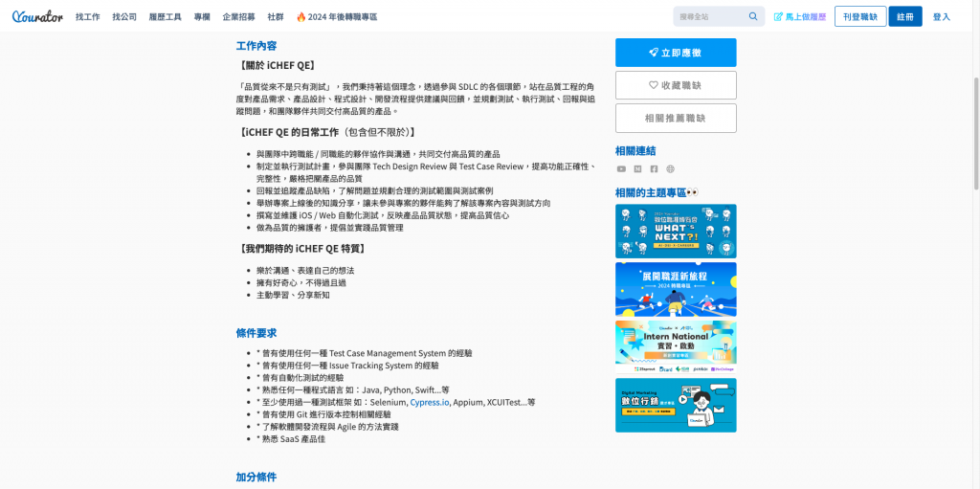This screenshot has width=980, height=489.
Task: Open the Medium related link icon
Action: [x=637, y=168]
